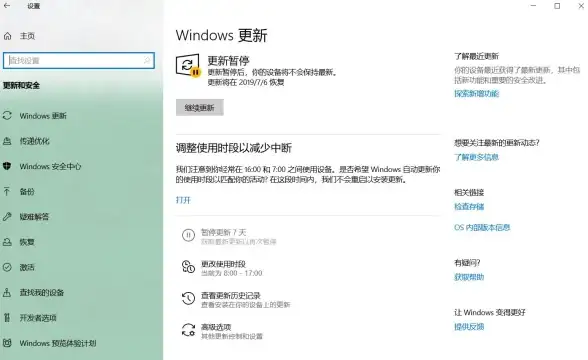Click the pause circle icon for 暂停更新 7 天
The image size is (588, 360).
pyautogui.click(x=188, y=235)
